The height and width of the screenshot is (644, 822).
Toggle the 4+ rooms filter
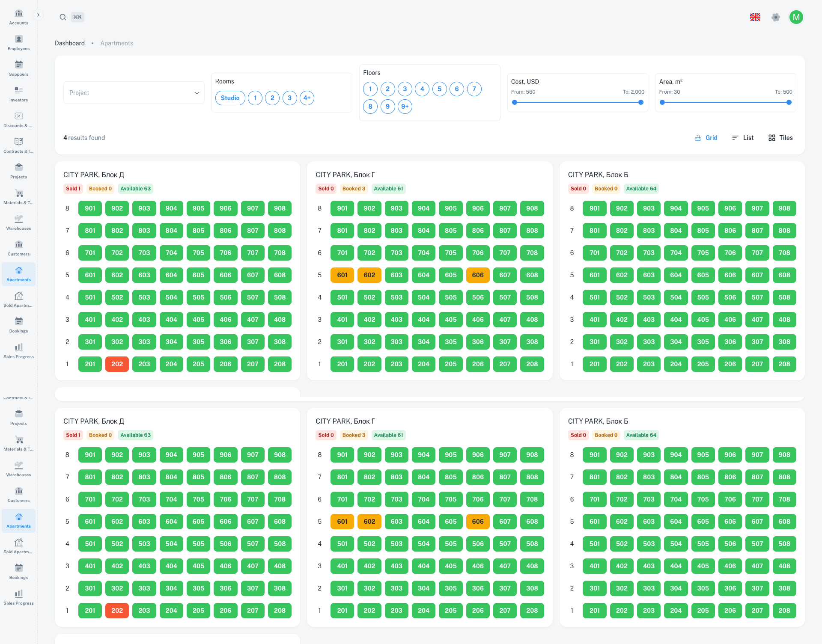point(307,98)
